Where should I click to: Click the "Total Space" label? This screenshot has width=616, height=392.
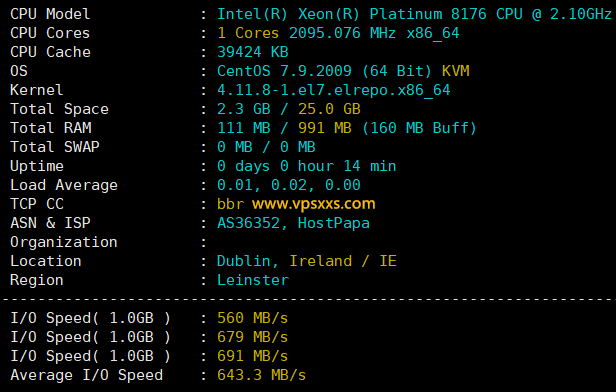tap(59, 109)
